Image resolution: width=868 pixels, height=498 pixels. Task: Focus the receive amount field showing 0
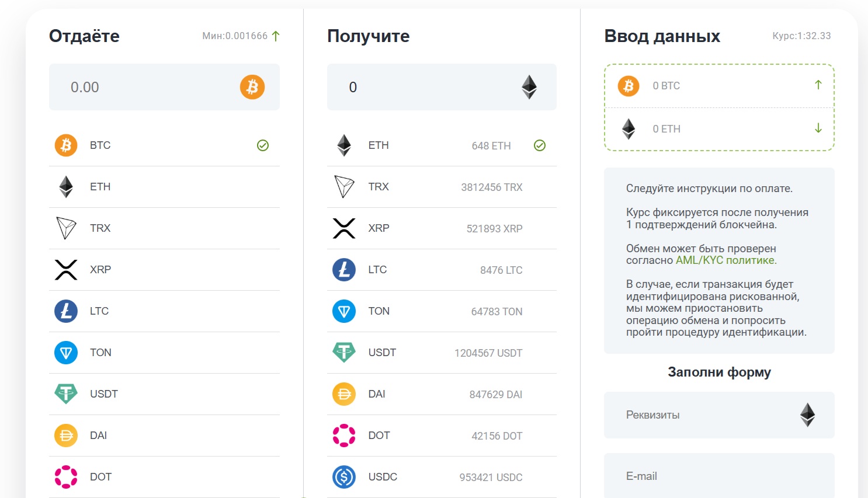click(x=442, y=87)
